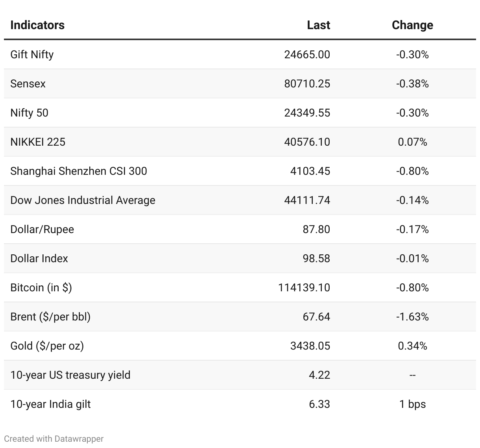The height and width of the screenshot is (448, 480).
Task: Click the Sensex last value 80710.25
Action: tap(307, 83)
